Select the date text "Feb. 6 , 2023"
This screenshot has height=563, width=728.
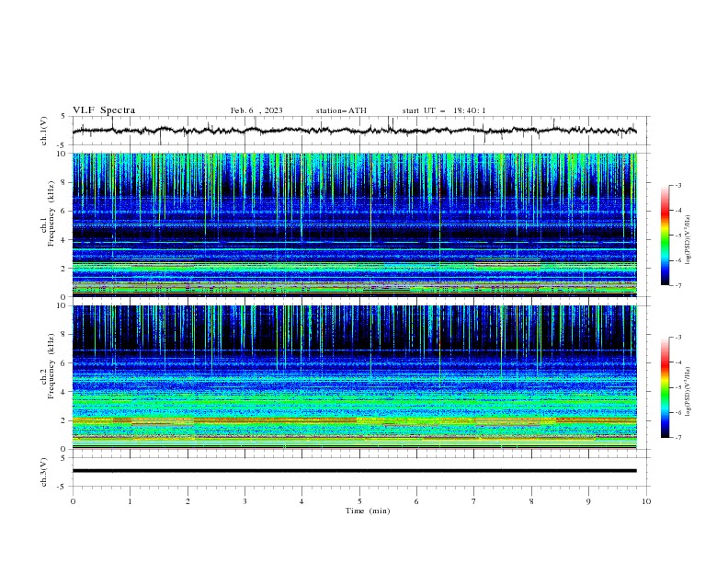coord(256,110)
